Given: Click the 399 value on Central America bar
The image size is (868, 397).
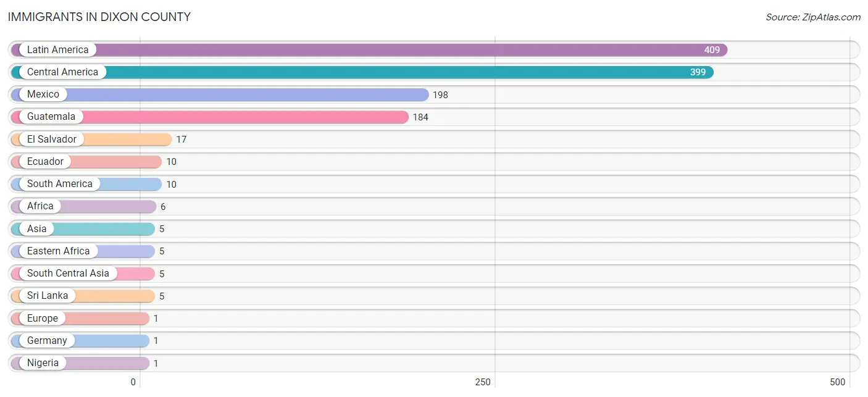Looking at the screenshot, I should tap(698, 72).
